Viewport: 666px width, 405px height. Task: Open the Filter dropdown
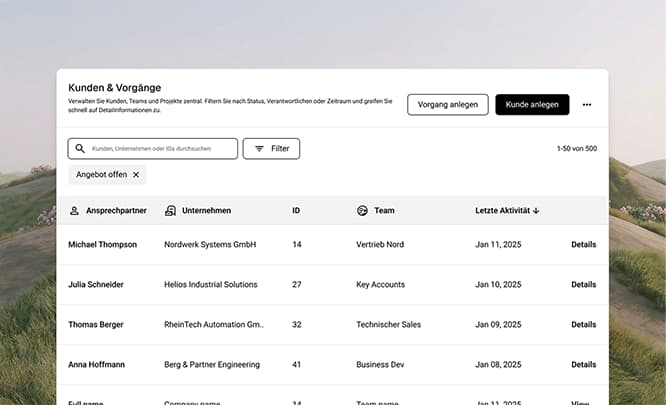tap(271, 149)
